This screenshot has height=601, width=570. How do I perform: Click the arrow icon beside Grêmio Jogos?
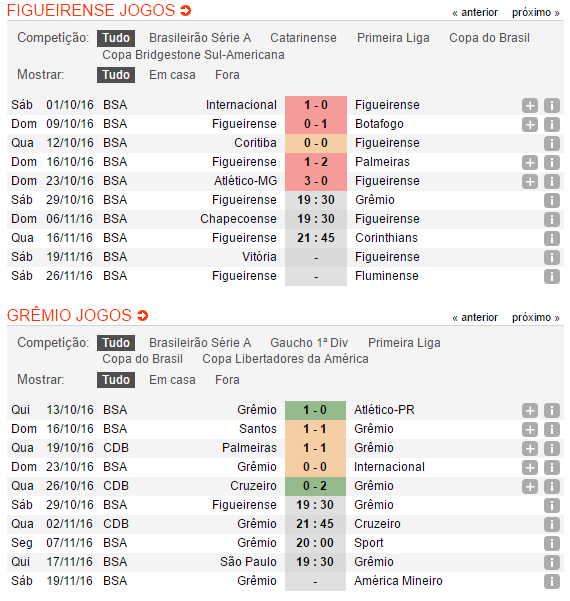pyautogui.click(x=143, y=315)
